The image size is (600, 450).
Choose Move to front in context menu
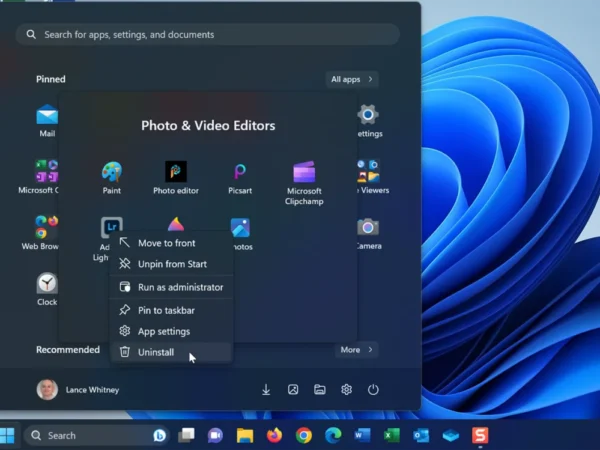point(171,243)
